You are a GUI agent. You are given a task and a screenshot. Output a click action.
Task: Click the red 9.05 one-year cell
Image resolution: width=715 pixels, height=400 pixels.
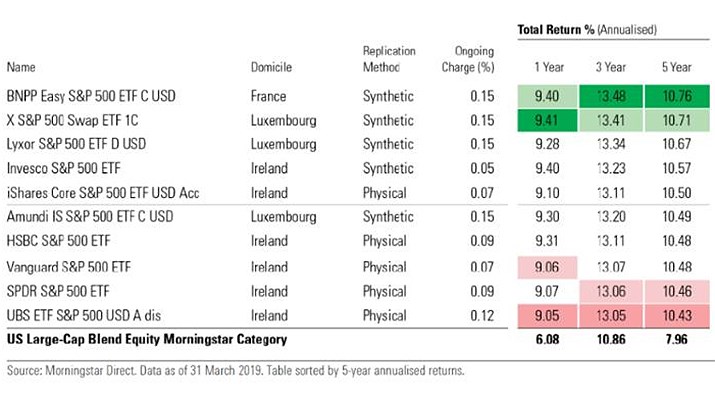click(546, 315)
